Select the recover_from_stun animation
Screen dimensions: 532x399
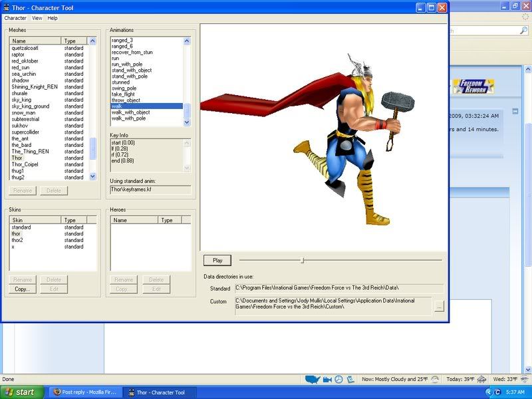point(132,53)
